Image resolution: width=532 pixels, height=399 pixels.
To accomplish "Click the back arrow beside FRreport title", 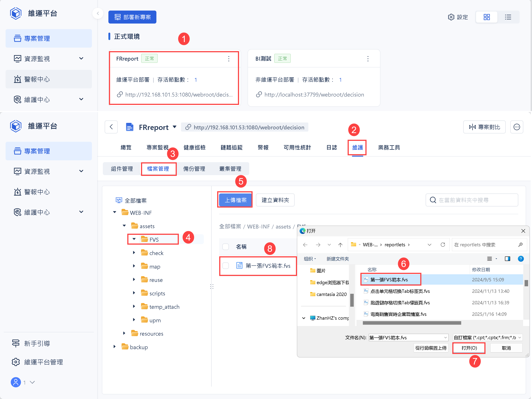I will 111,127.
